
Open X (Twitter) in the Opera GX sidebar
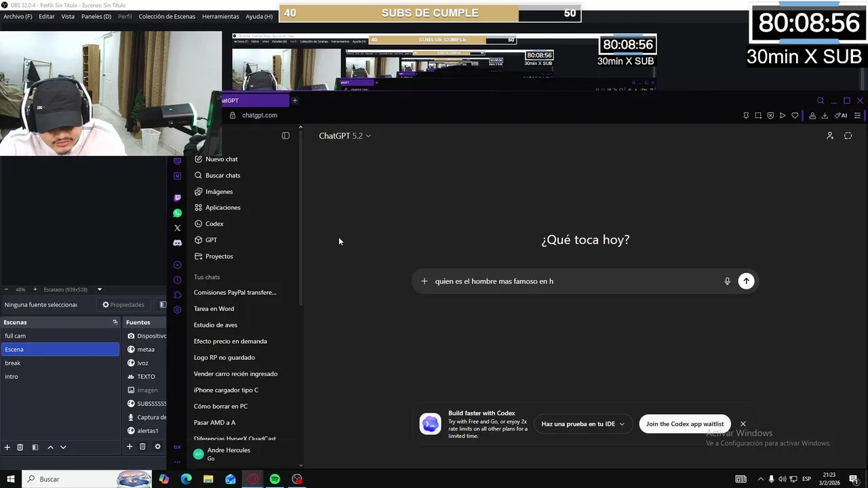click(x=178, y=228)
